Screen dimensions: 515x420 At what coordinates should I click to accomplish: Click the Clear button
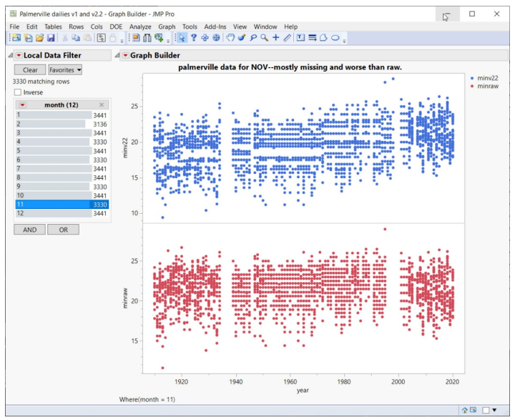pyautogui.click(x=30, y=70)
